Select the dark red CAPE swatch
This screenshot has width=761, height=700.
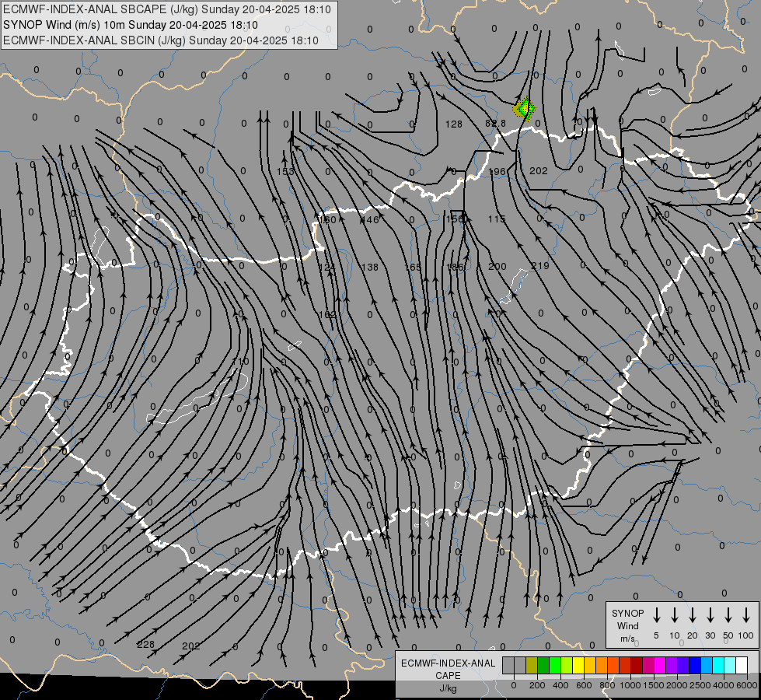[637, 666]
